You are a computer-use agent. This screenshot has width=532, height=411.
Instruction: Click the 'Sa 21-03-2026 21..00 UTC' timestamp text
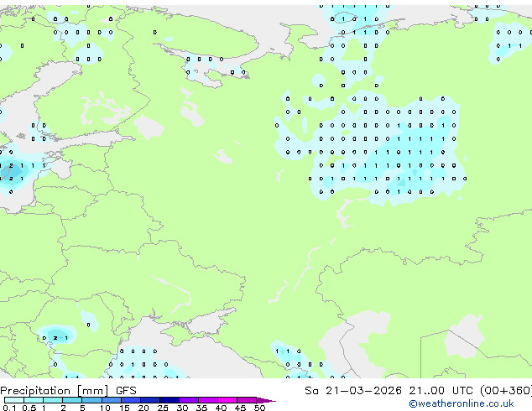[x=389, y=391]
